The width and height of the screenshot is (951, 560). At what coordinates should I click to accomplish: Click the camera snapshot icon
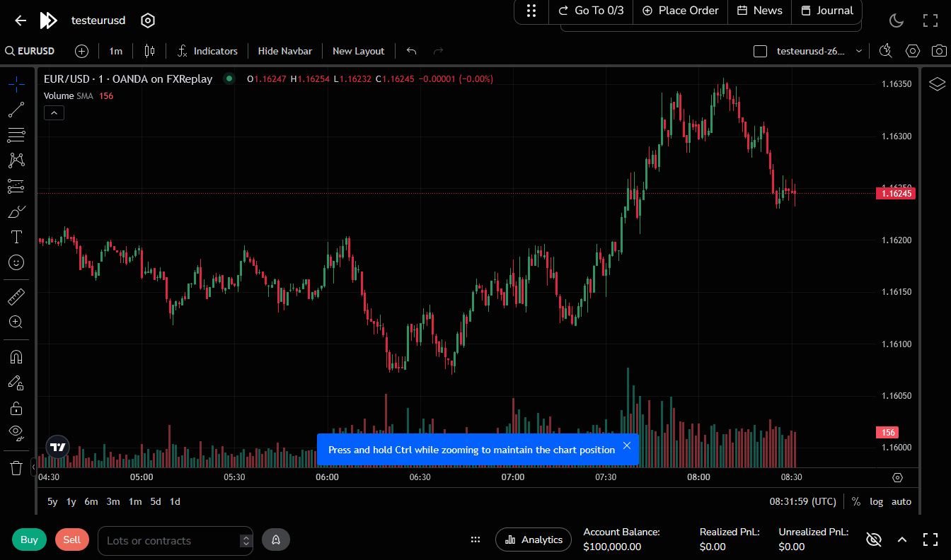click(939, 51)
